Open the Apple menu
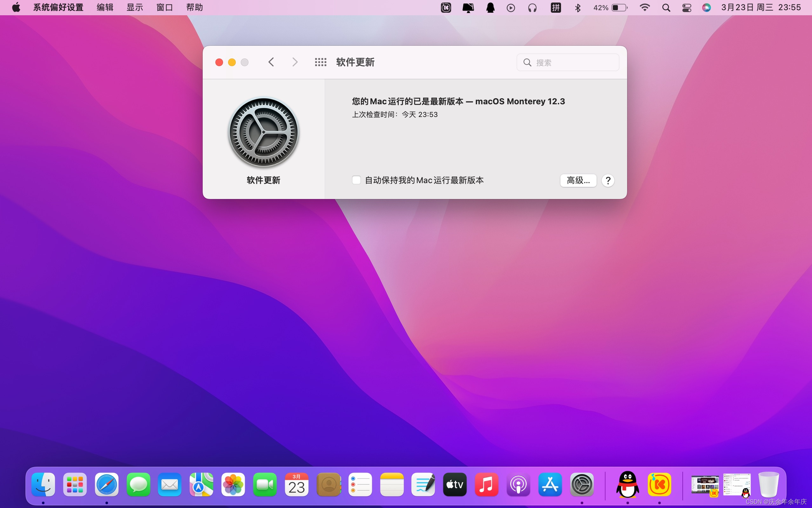This screenshot has width=812, height=508. coord(16,7)
